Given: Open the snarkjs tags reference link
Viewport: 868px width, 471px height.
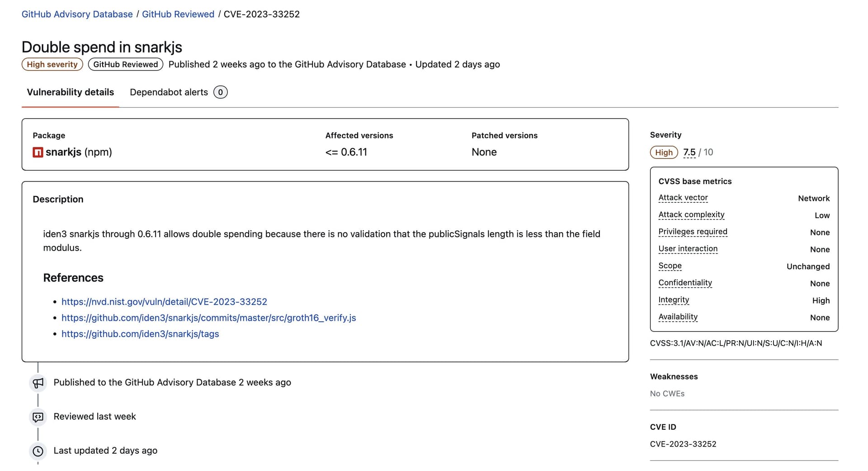Looking at the screenshot, I should (x=140, y=334).
